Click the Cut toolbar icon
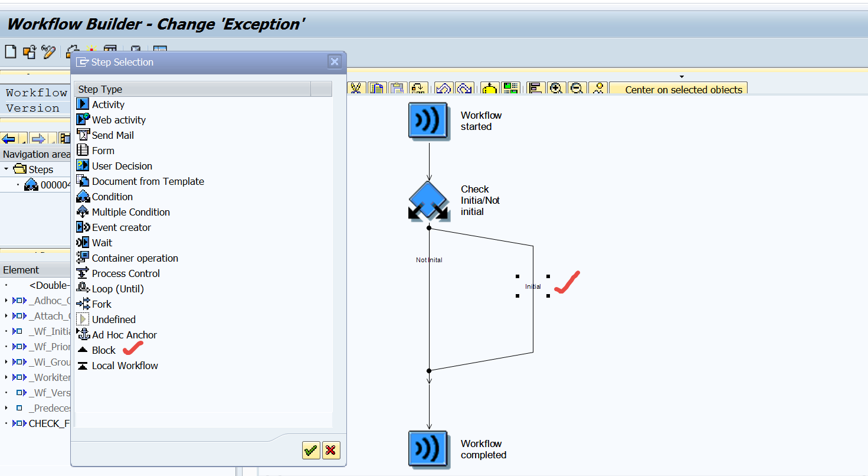Viewport: 868px width, 476px height. [x=356, y=87]
